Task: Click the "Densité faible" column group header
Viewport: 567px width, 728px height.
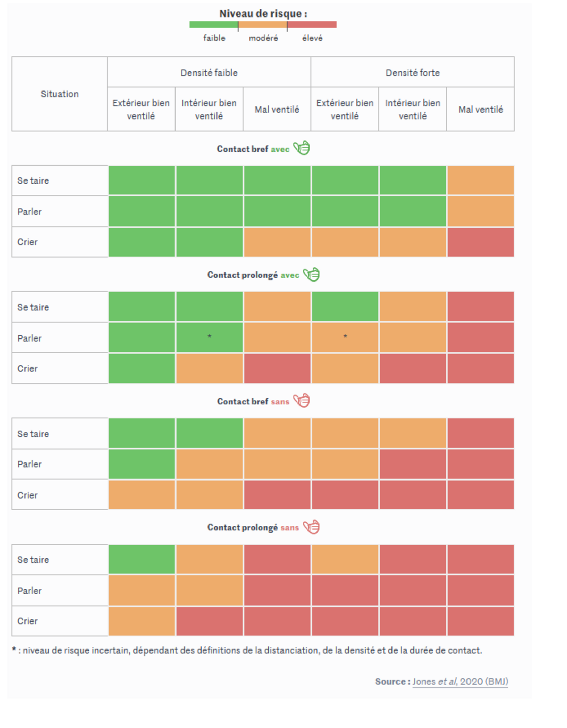Action: tap(209, 73)
